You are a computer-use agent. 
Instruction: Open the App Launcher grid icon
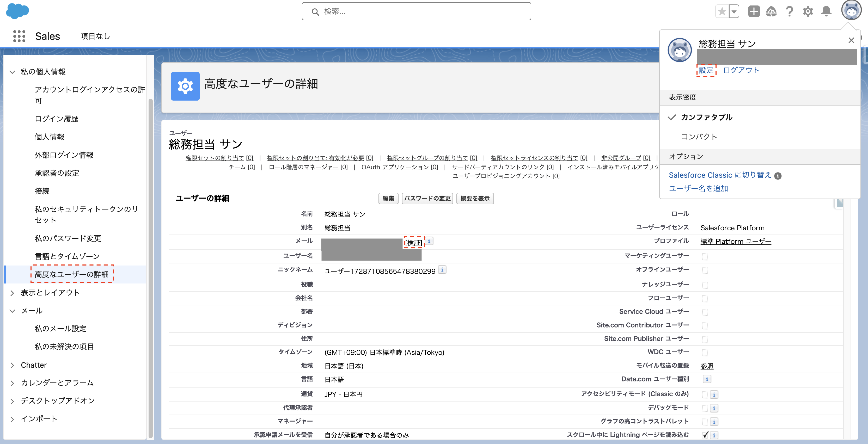point(19,36)
